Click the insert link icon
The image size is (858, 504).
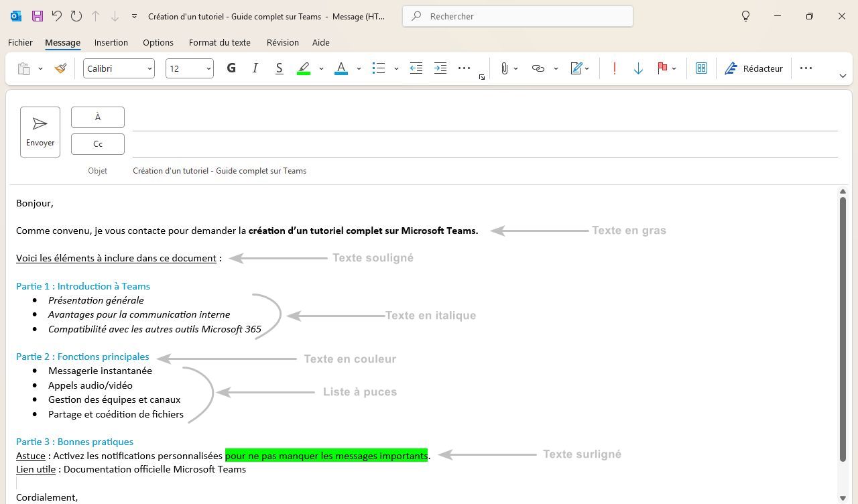tap(538, 68)
